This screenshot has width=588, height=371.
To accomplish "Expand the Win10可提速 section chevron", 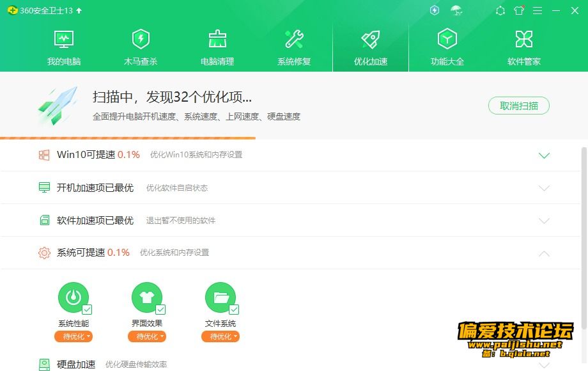I will point(544,155).
